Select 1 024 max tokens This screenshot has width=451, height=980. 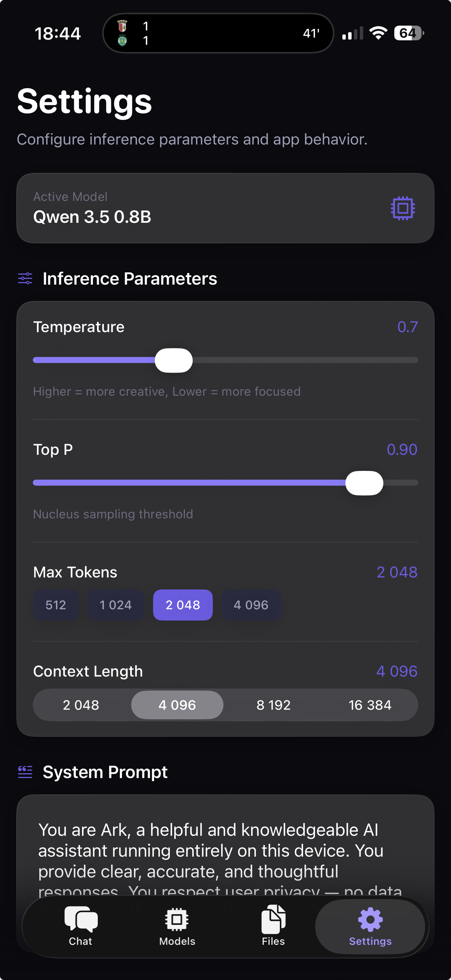[115, 605]
